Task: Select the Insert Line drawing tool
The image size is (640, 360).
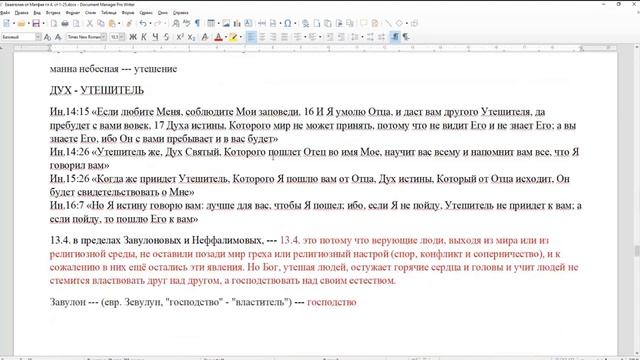Action: click(388, 23)
